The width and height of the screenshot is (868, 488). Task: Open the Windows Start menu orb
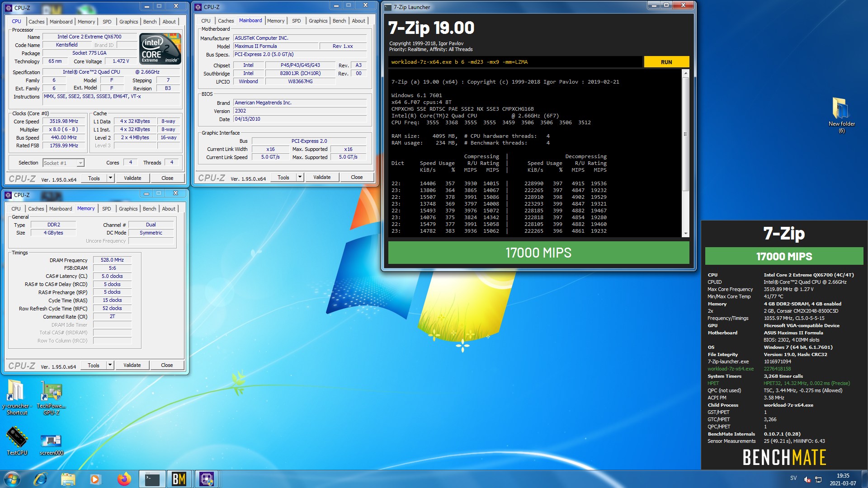pos(12,479)
